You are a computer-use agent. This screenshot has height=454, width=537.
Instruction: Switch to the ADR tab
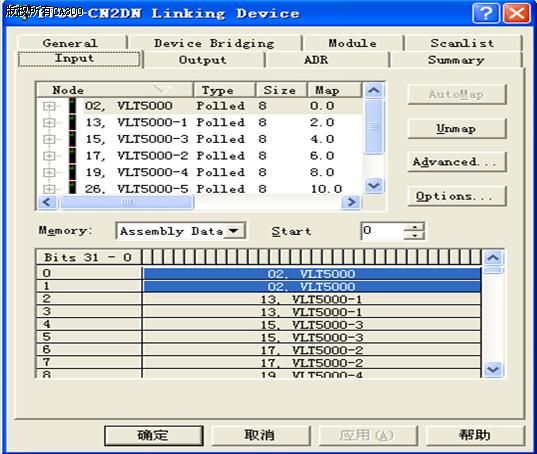[x=316, y=60]
